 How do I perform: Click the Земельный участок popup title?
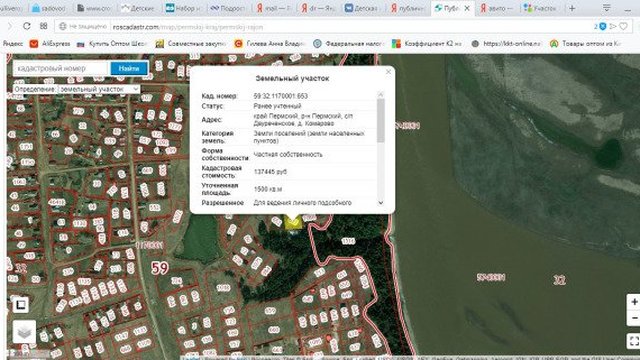click(292, 78)
